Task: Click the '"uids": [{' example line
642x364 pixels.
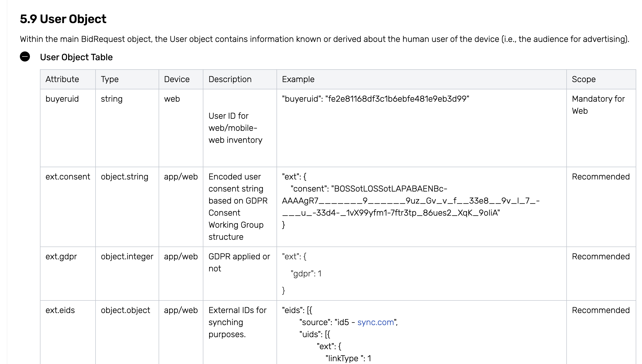Action: click(315, 334)
